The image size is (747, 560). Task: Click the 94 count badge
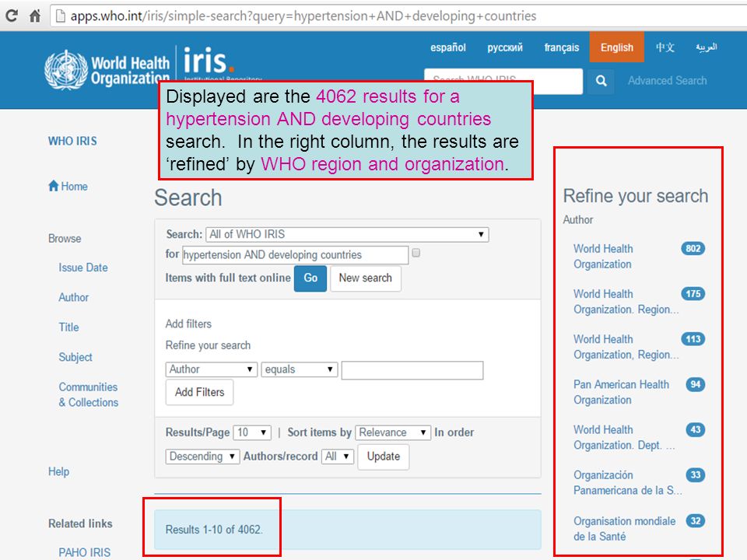[x=696, y=384]
